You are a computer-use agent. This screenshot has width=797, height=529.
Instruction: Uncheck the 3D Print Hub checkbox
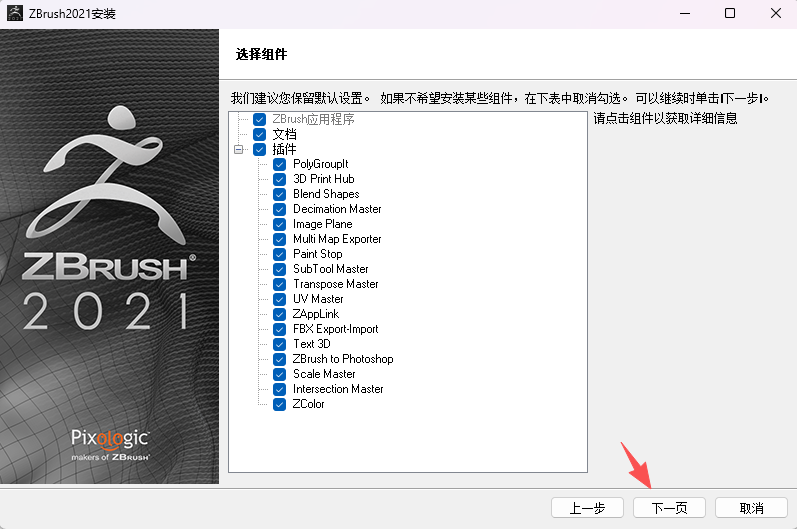point(280,179)
